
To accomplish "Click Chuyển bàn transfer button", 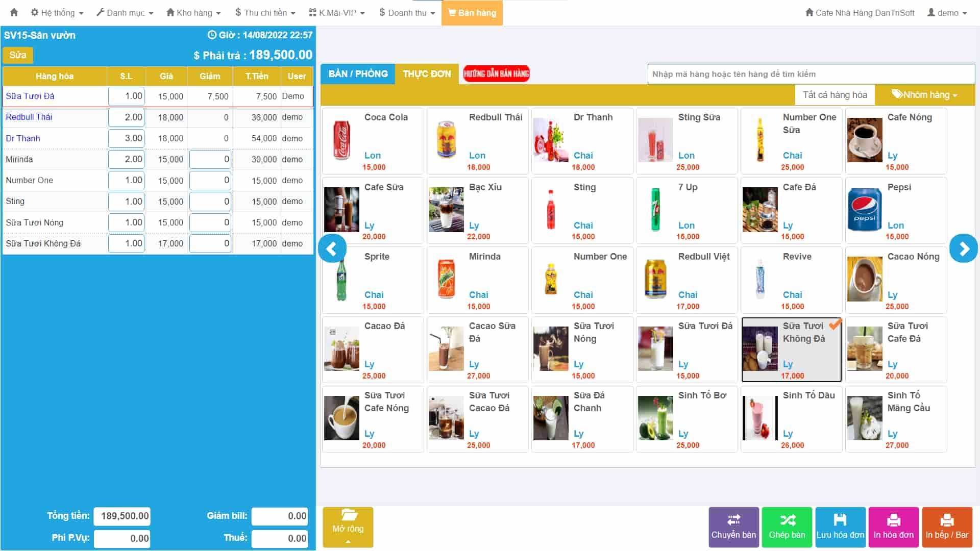I will point(733,527).
